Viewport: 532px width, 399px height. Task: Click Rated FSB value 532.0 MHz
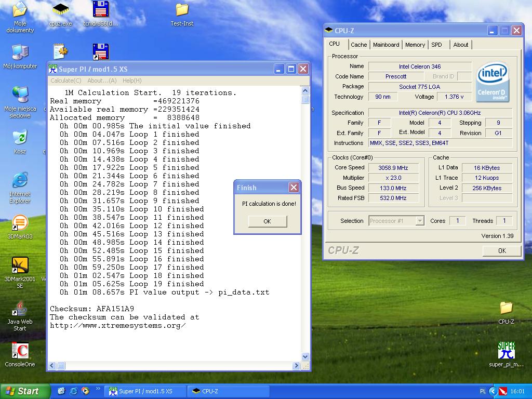pos(393,198)
